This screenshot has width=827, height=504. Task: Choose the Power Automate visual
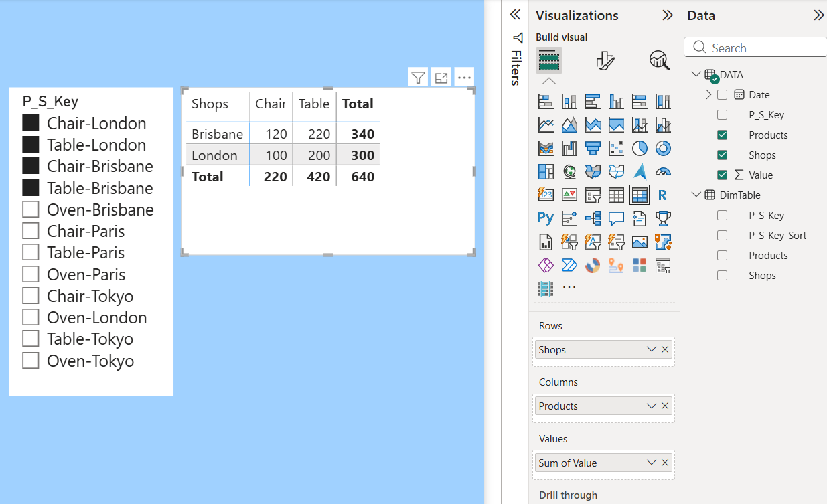coord(569,265)
